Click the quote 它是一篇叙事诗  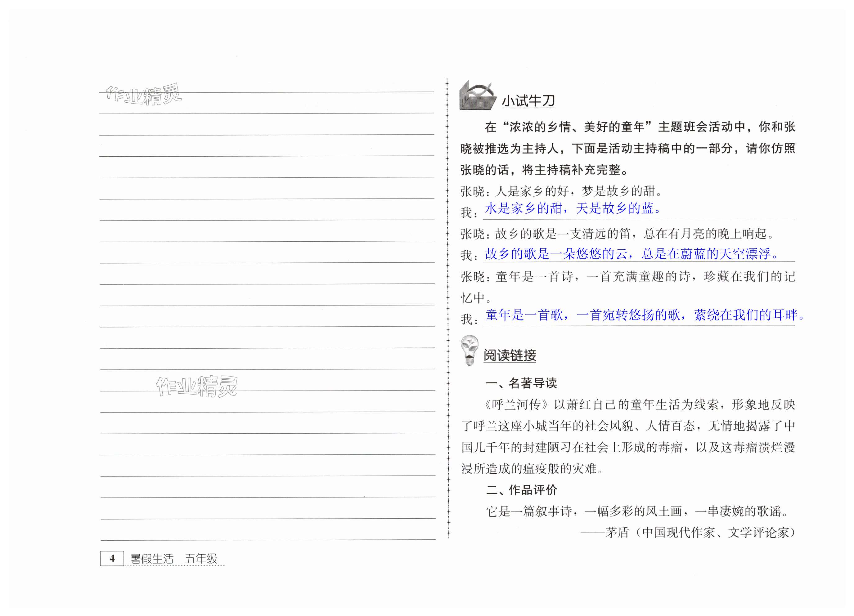[637, 511]
